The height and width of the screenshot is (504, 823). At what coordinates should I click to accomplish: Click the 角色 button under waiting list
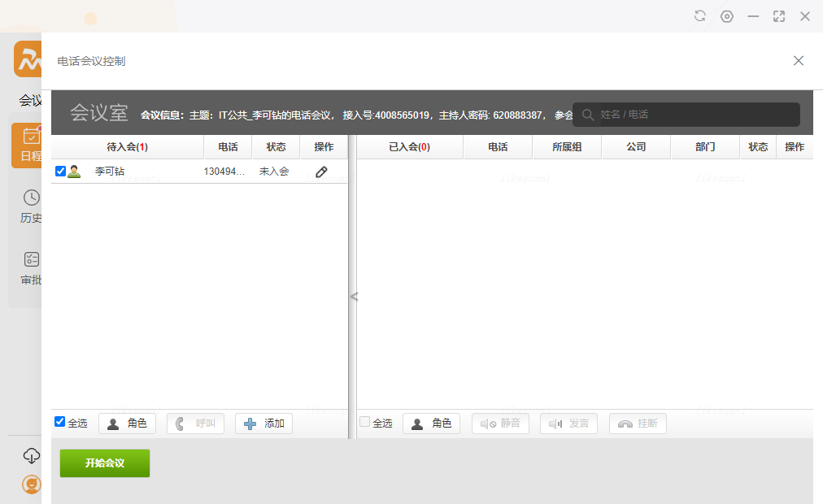pos(127,424)
